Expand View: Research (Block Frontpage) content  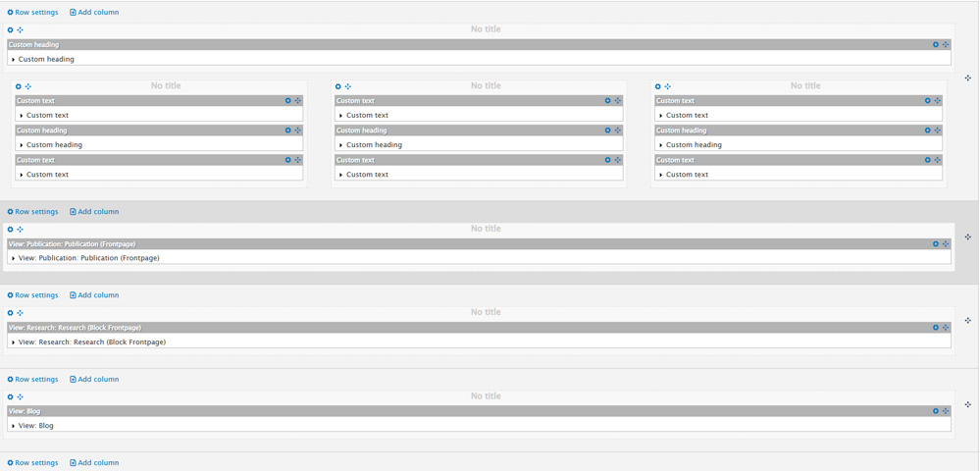pyautogui.click(x=14, y=342)
